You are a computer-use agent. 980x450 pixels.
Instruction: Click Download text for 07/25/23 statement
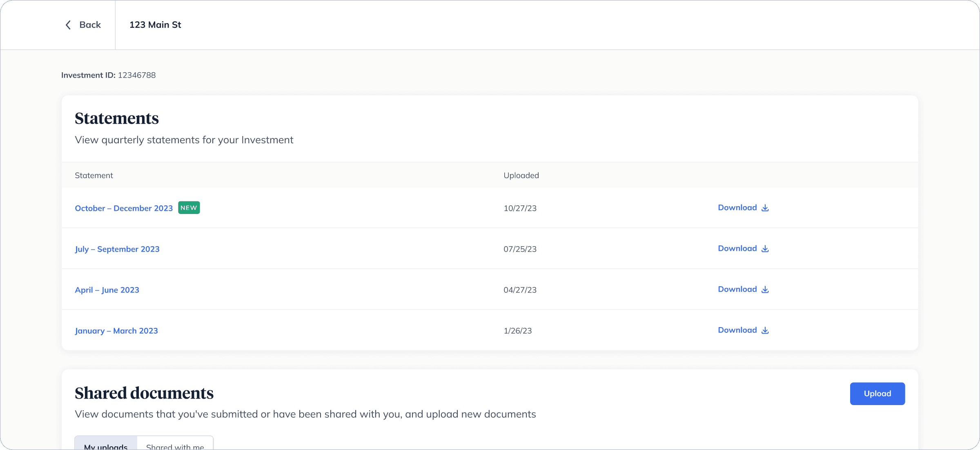[x=737, y=248]
